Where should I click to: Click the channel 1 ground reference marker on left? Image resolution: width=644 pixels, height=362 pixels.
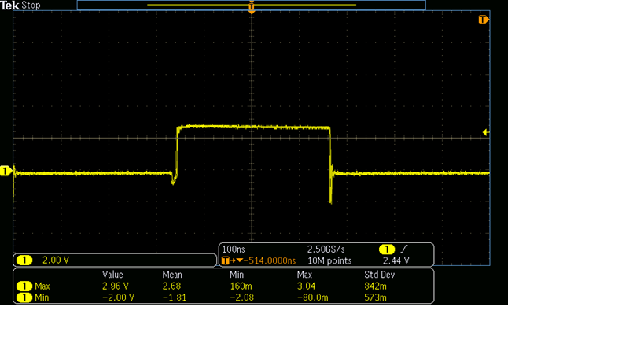click(x=6, y=171)
